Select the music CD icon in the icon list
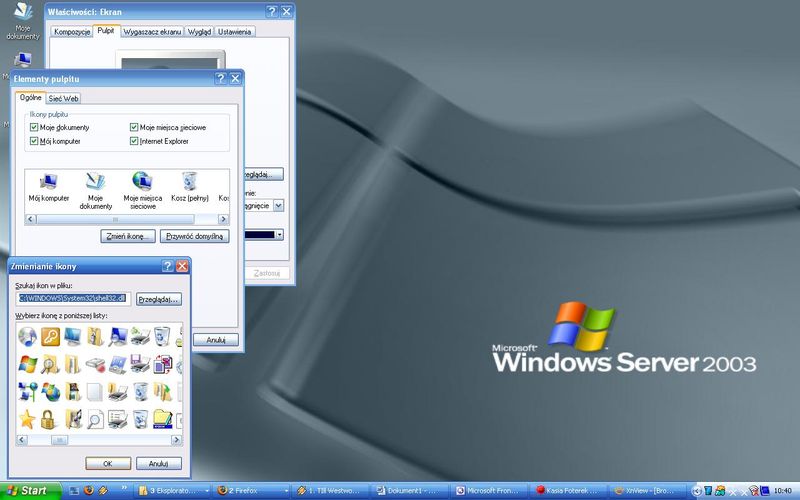Viewport: 800px width, 500px height. pyautogui.click(x=27, y=337)
